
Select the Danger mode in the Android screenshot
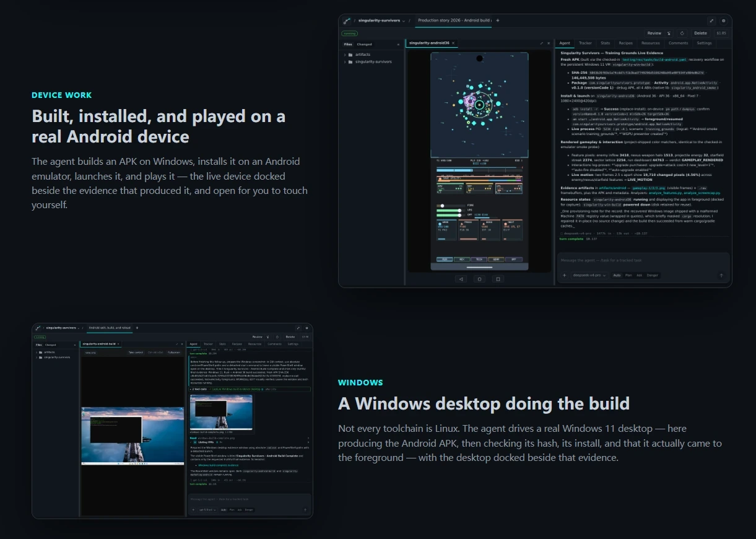pos(653,275)
